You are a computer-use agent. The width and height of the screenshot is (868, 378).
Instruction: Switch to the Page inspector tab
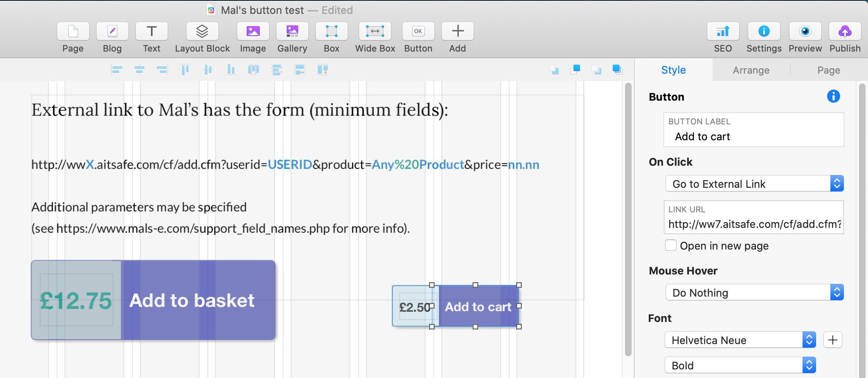click(829, 70)
